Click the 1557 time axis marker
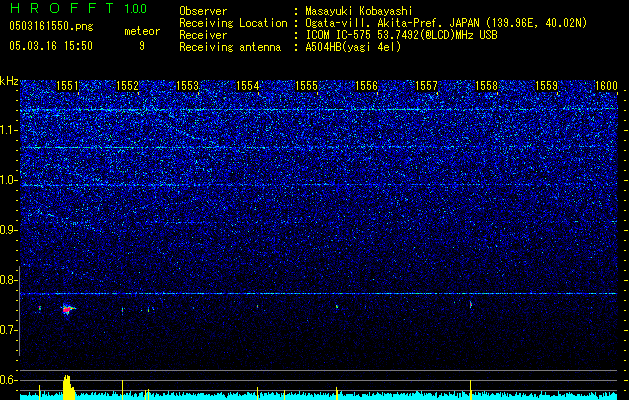This screenshot has height=400, width=629. click(x=426, y=86)
